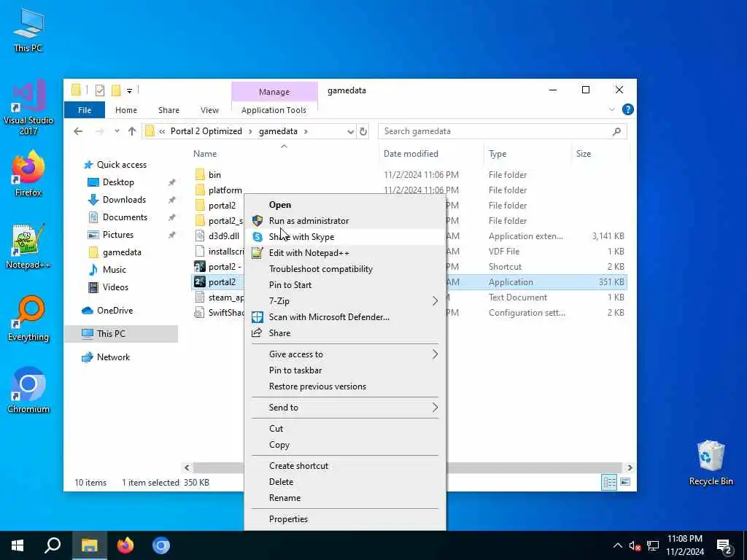
Task: Open the Share ribbon tab
Action: pos(169,110)
